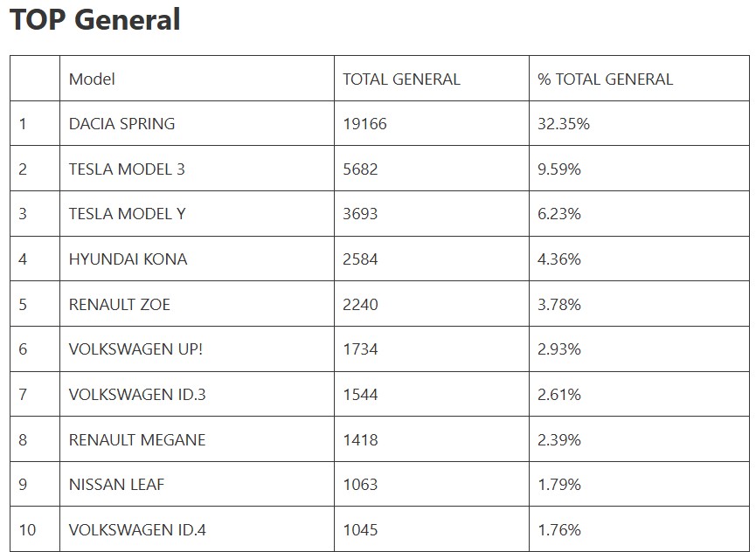Select the 32.35% percentage cell
The image size is (756, 552).
pos(564,124)
